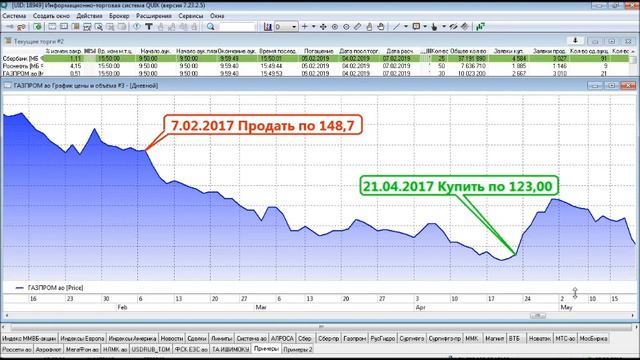Open the Система menu
This screenshot has height=360, width=640.
14,16
